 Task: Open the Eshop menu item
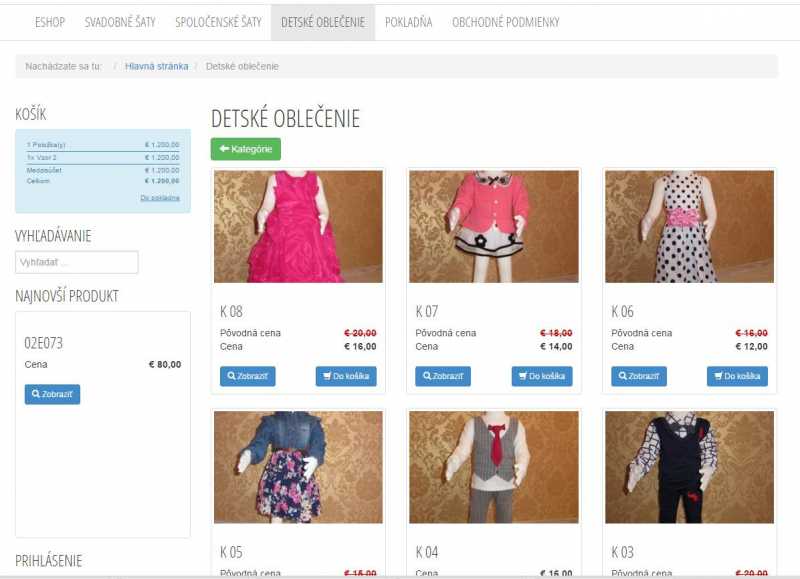tap(50, 22)
